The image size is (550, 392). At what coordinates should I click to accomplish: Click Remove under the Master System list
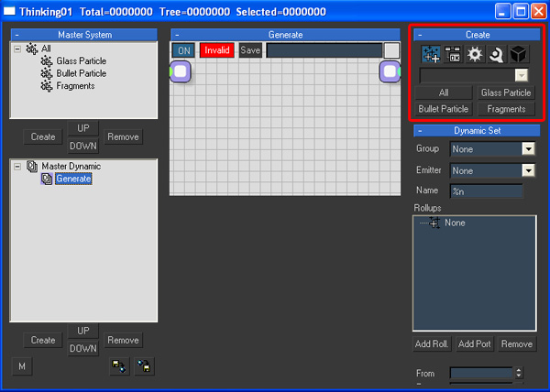pyautogui.click(x=123, y=136)
